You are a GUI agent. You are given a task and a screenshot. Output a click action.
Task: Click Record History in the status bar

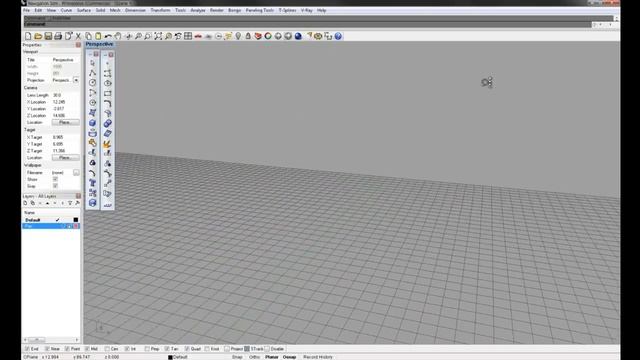(318, 357)
